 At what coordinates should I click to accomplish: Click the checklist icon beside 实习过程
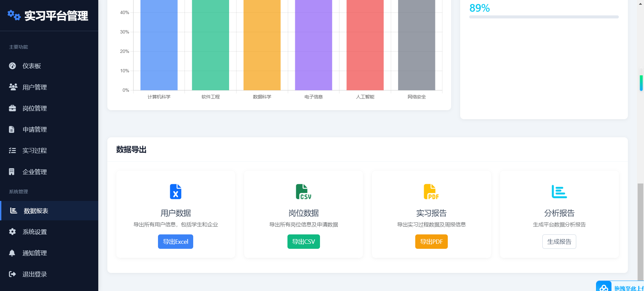click(x=12, y=150)
